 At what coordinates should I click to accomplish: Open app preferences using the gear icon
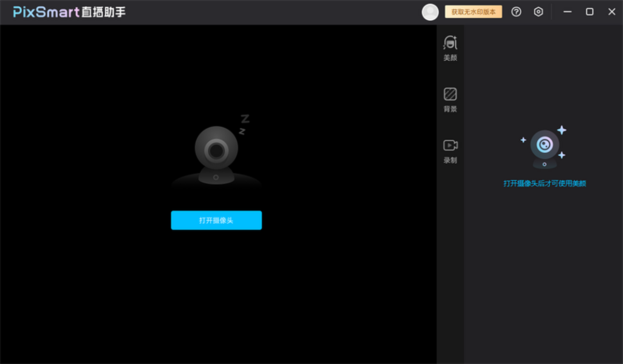click(x=538, y=11)
